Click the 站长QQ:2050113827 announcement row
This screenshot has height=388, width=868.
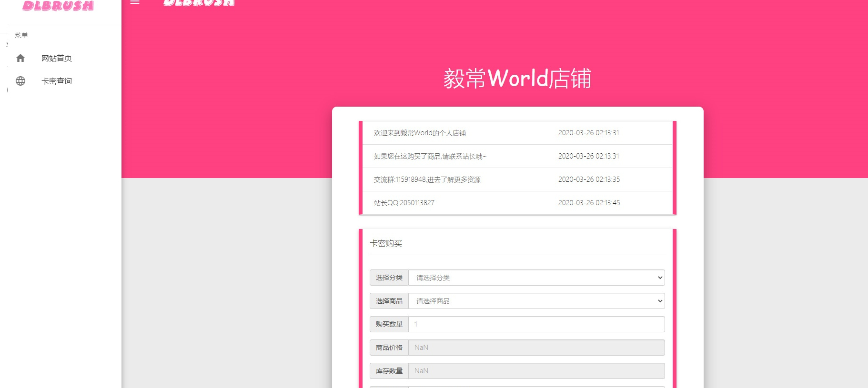517,203
